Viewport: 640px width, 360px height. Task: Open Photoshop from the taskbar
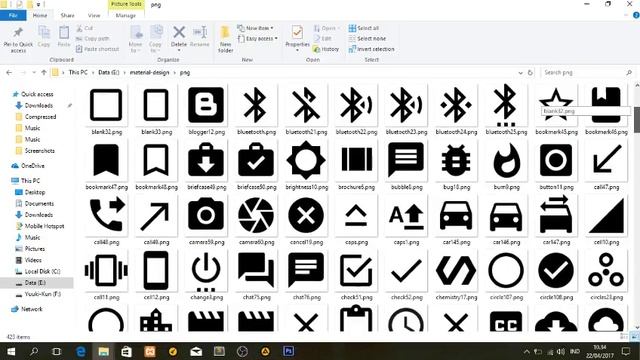(x=289, y=351)
